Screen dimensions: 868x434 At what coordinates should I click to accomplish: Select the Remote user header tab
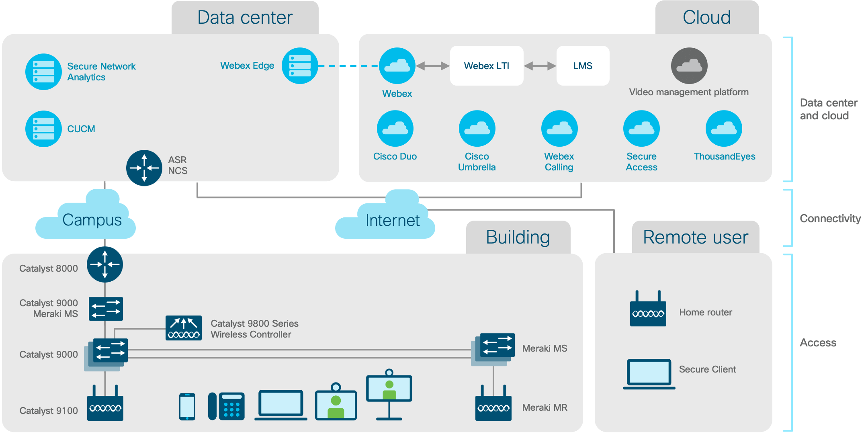click(x=696, y=237)
